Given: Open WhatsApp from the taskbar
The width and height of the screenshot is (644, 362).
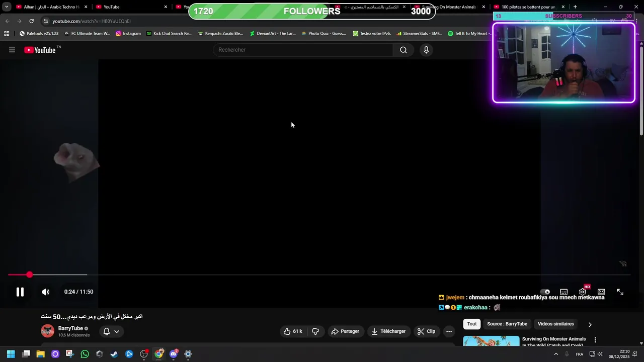Looking at the screenshot, I should [85, 354].
